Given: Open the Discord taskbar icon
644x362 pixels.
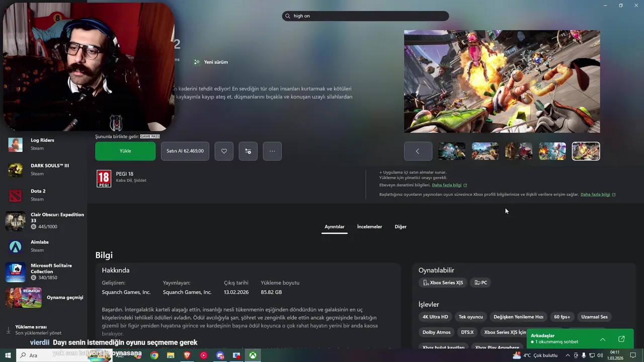Looking at the screenshot, I should point(220,355).
